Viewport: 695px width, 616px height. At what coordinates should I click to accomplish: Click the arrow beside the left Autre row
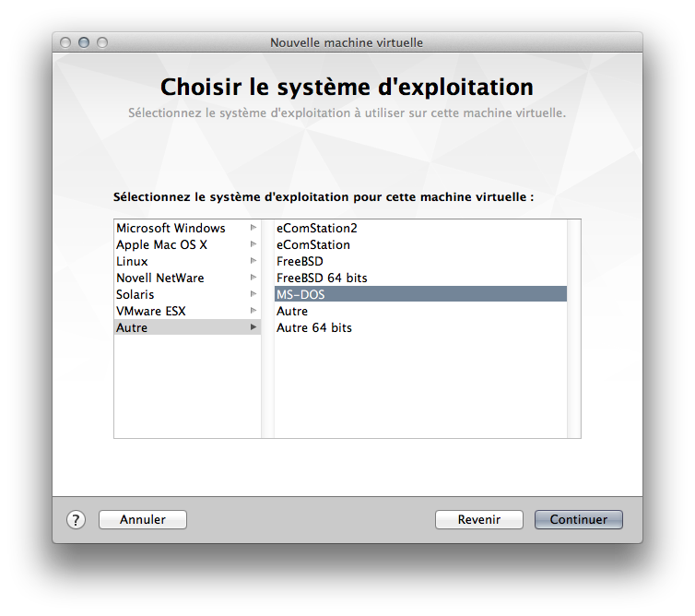253,327
